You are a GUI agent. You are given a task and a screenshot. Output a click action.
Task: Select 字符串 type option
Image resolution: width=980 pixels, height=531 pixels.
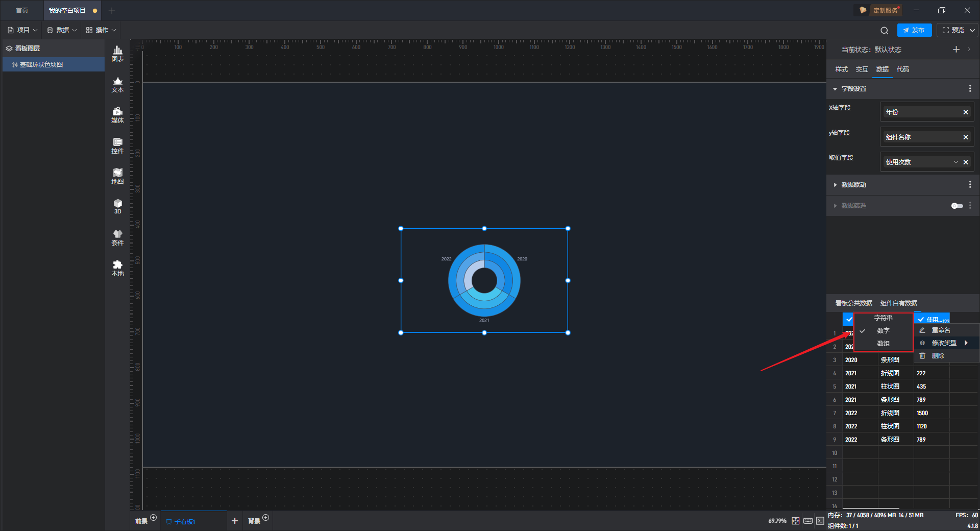(x=884, y=318)
